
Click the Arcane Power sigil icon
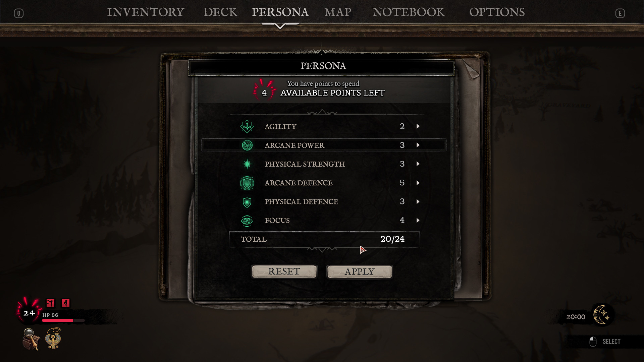click(x=247, y=145)
